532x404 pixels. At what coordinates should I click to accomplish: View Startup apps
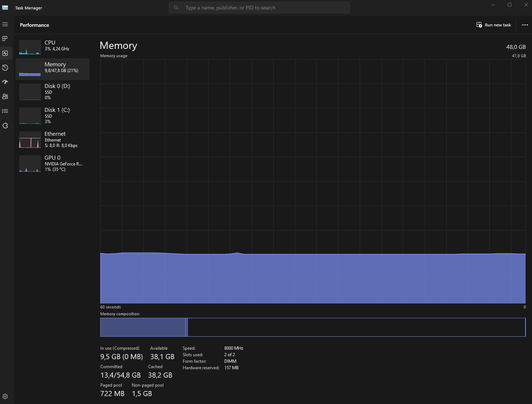click(x=5, y=82)
